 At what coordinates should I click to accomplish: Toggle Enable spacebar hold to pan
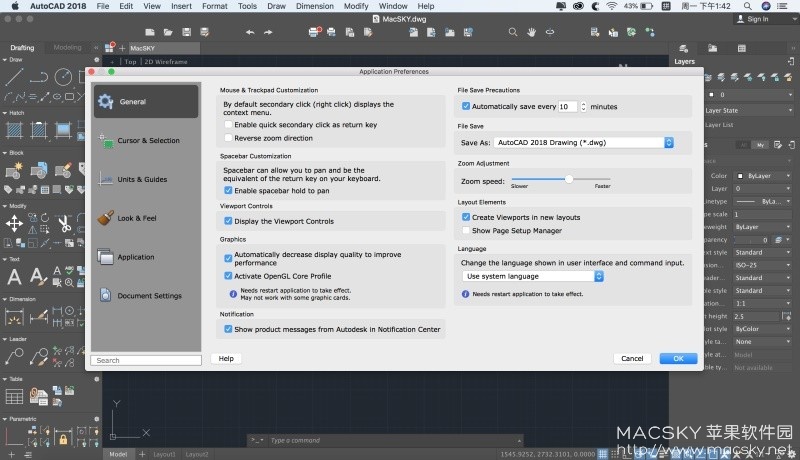click(x=228, y=190)
